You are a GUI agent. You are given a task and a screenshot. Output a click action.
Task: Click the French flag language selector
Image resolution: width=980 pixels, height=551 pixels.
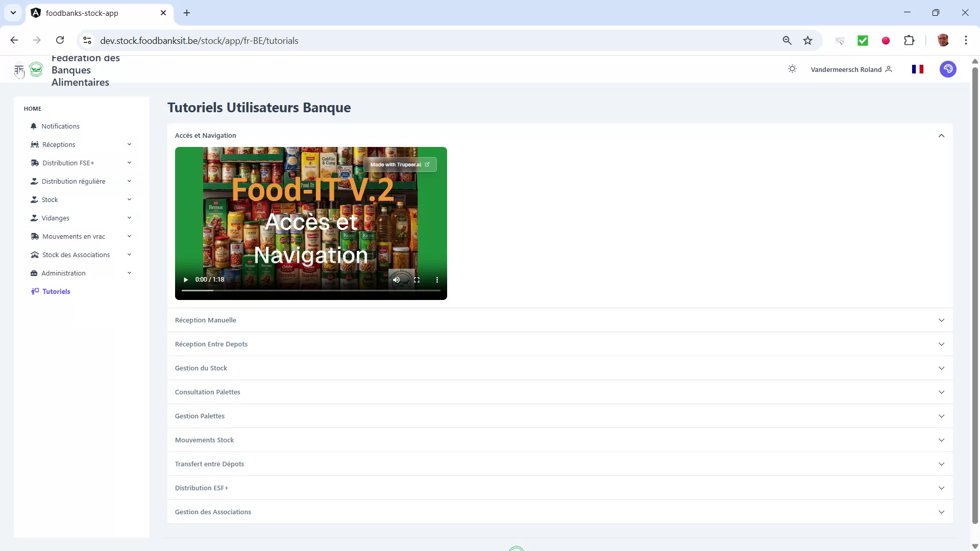tap(917, 69)
